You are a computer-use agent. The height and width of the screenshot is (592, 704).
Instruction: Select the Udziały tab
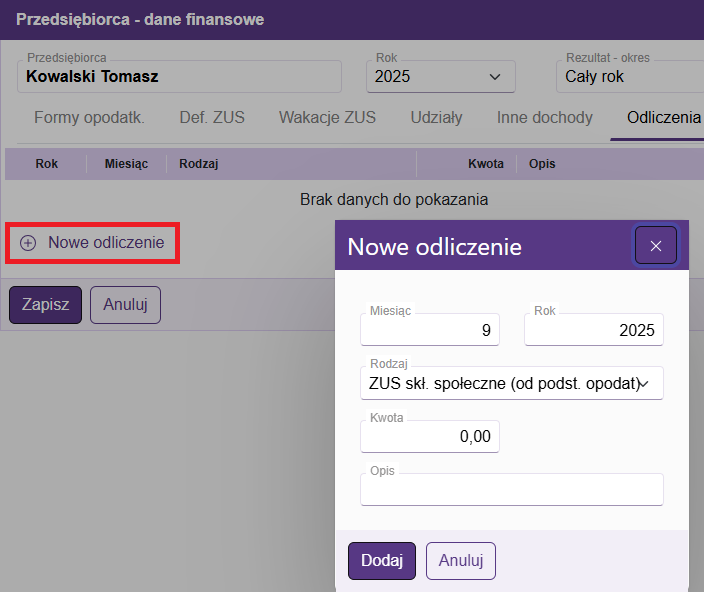click(x=436, y=118)
